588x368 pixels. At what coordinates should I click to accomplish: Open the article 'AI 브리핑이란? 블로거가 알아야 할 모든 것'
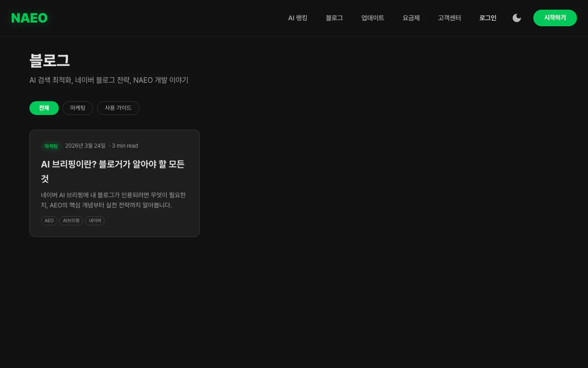(113, 171)
